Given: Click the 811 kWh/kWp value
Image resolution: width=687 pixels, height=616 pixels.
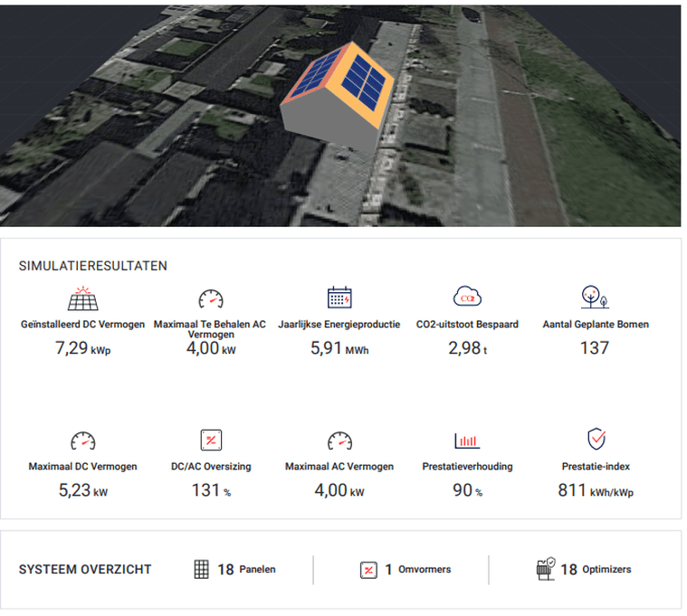Looking at the screenshot, I should tap(596, 490).
